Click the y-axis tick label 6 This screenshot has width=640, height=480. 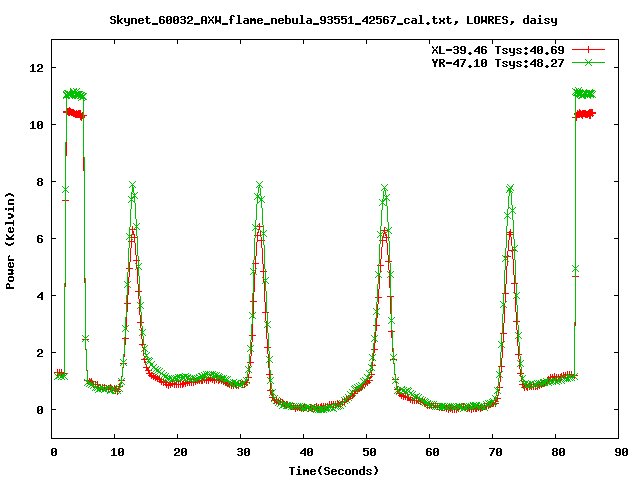[x=40, y=239]
